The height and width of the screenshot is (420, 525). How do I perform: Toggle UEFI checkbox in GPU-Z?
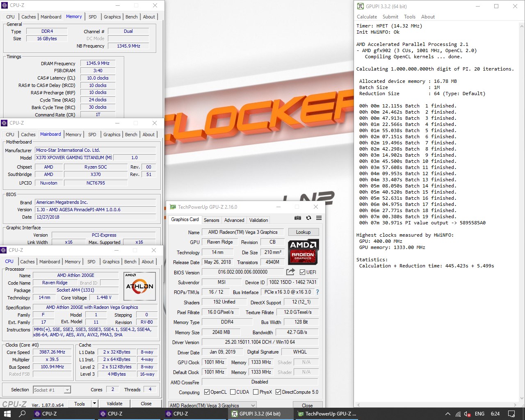302,272
